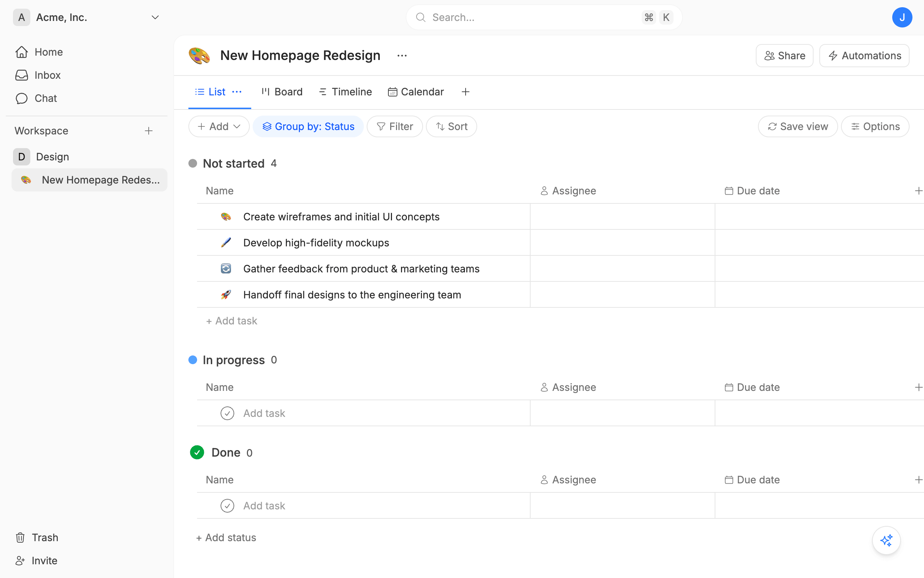The height and width of the screenshot is (578, 924).
Task: Add a new status
Action: [x=226, y=538]
